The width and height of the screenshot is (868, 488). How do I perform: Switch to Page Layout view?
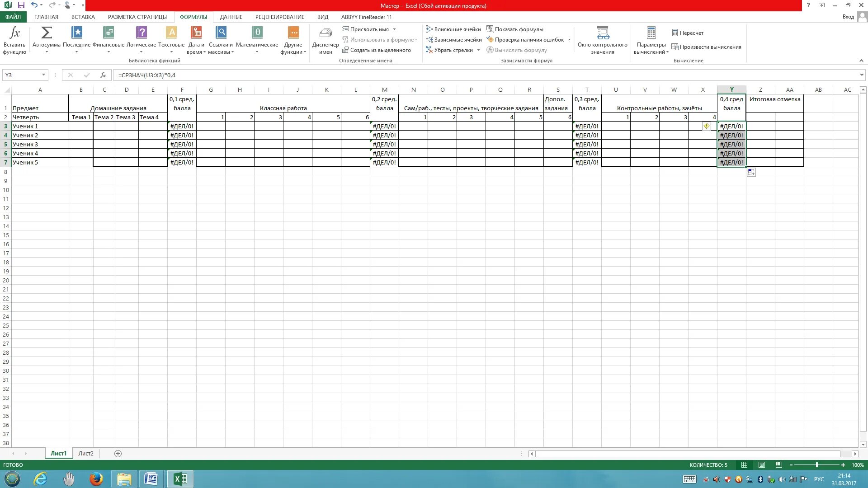[762, 465]
